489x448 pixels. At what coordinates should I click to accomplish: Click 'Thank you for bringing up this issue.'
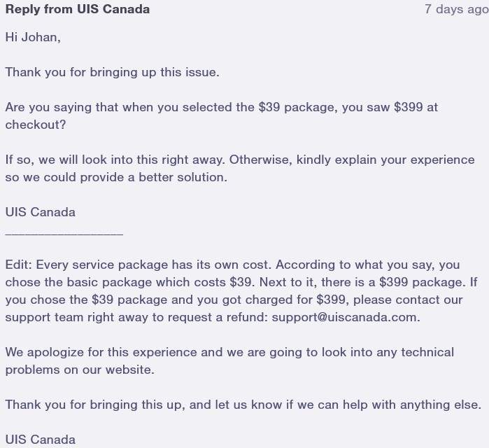[112, 72]
